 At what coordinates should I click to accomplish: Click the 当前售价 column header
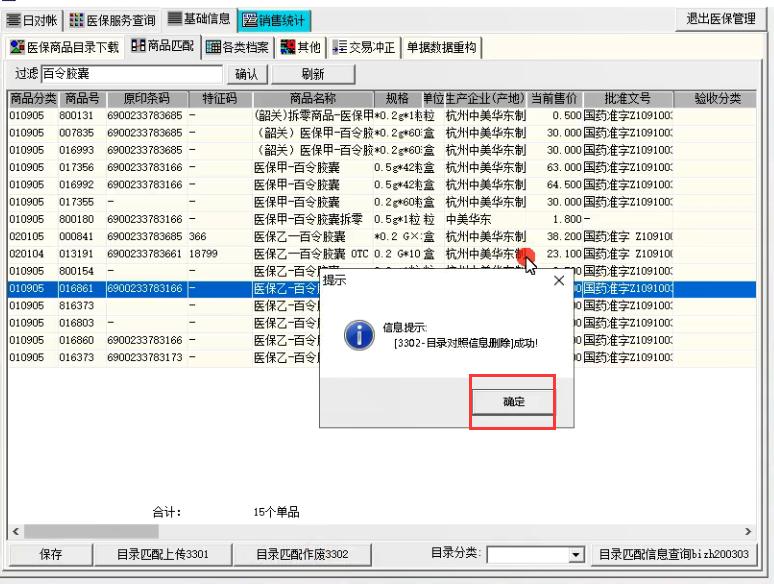554,99
